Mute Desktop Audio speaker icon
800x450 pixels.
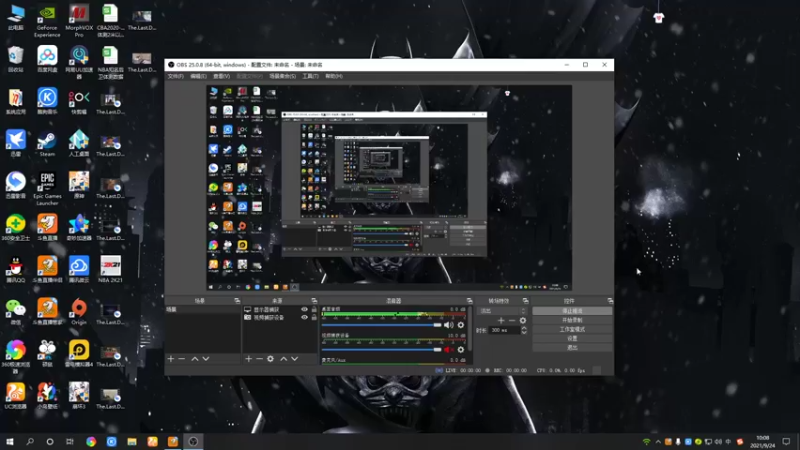point(448,325)
